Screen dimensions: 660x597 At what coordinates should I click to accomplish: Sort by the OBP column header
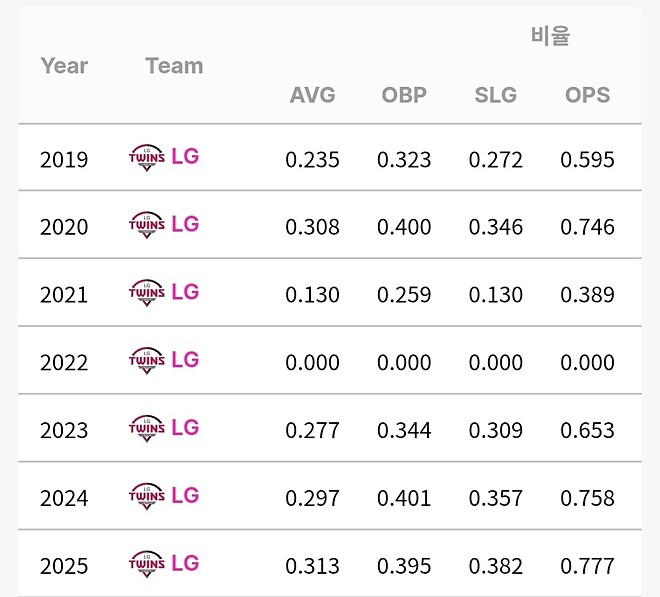coord(404,96)
